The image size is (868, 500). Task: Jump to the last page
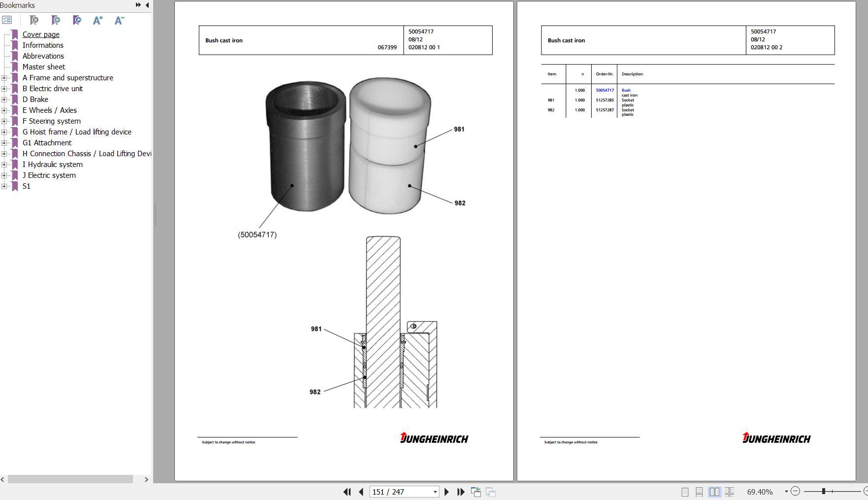tap(461, 492)
